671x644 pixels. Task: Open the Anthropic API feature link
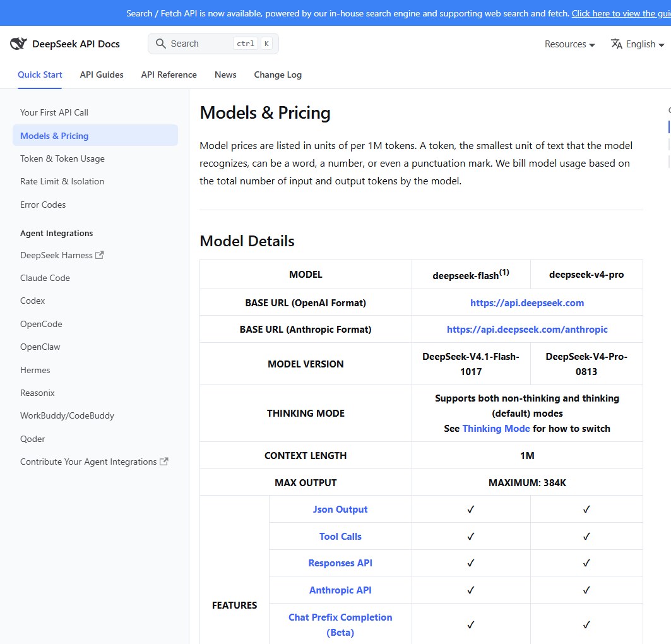(x=340, y=590)
